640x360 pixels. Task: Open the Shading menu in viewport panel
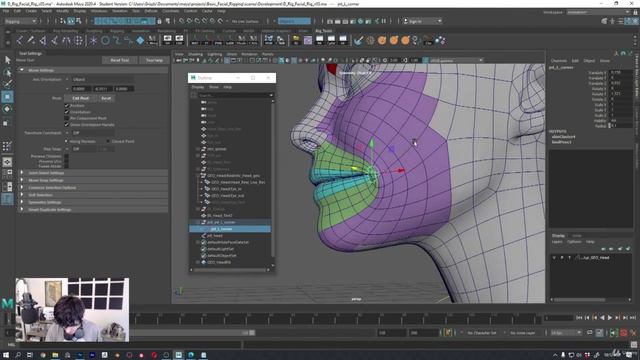195,54
